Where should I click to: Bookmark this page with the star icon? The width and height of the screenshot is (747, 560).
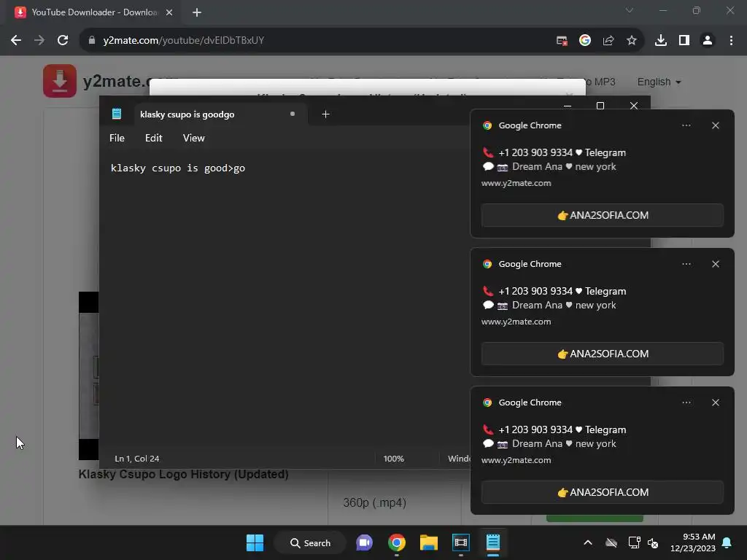coord(632,41)
